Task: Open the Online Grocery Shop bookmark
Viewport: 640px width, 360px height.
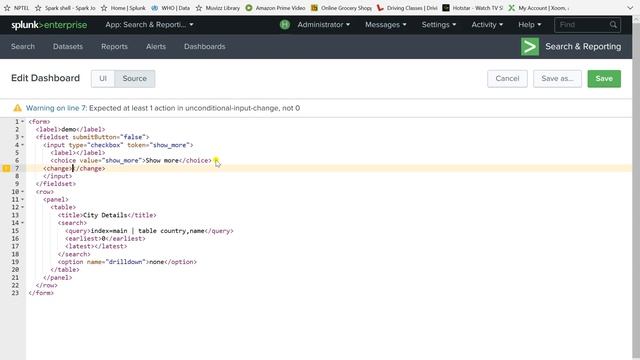Action: [342, 8]
